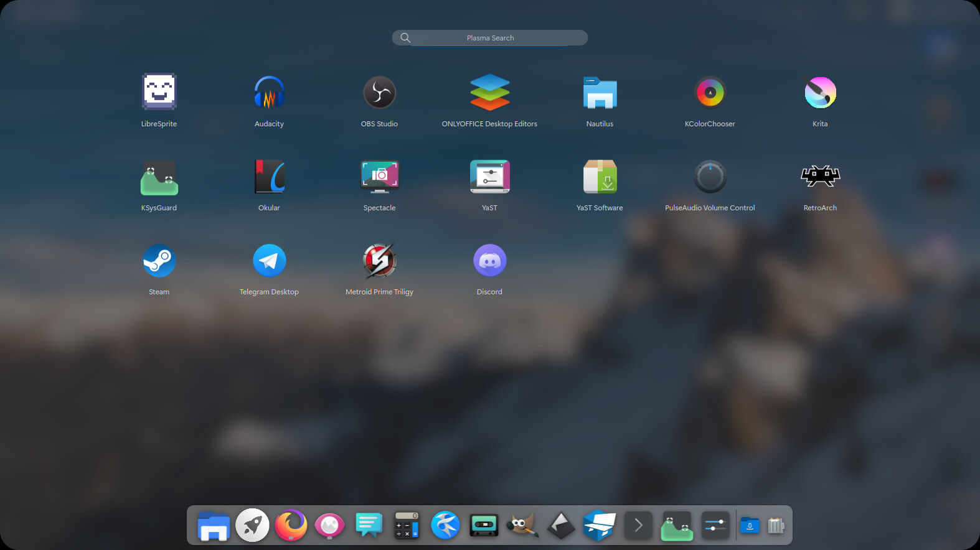980x550 pixels.
Task: Open the blue cube app in dock
Action: click(x=600, y=525)
